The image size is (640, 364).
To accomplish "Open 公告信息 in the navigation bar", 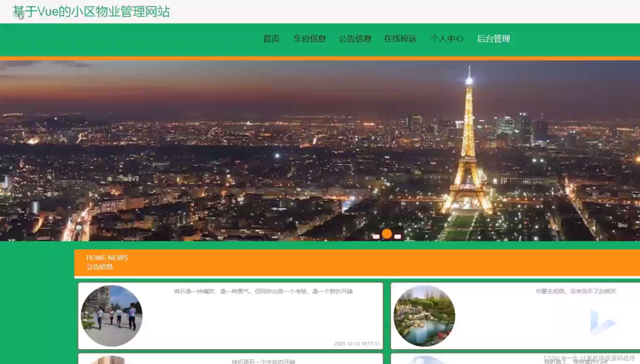I will (x=355, y=39).
